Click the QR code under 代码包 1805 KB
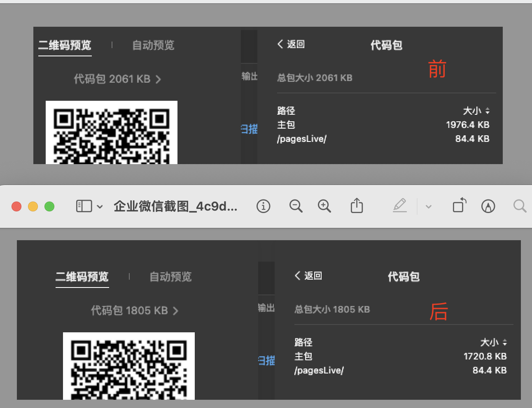532x408 pixels. tap(129, 366)
